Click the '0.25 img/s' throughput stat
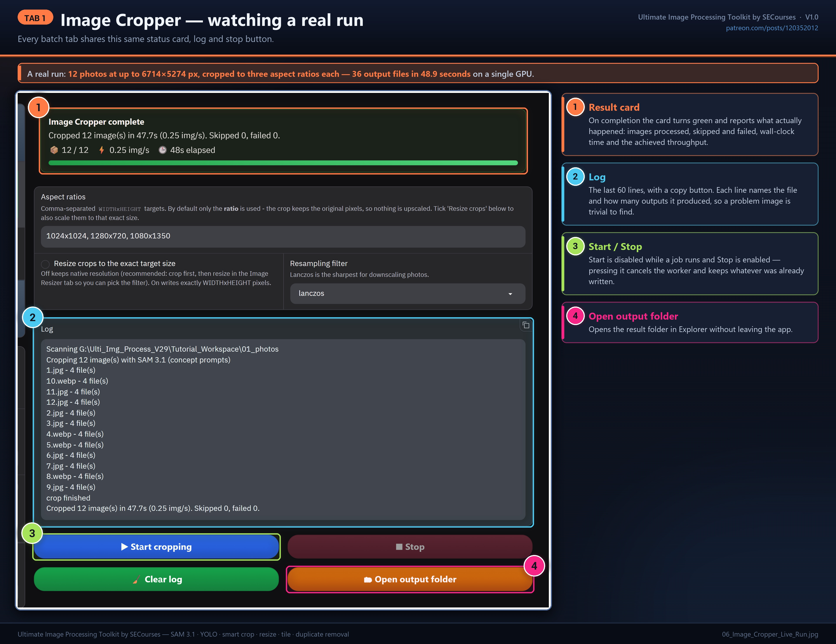Screen dimensions: 836x644 point(129,150)
